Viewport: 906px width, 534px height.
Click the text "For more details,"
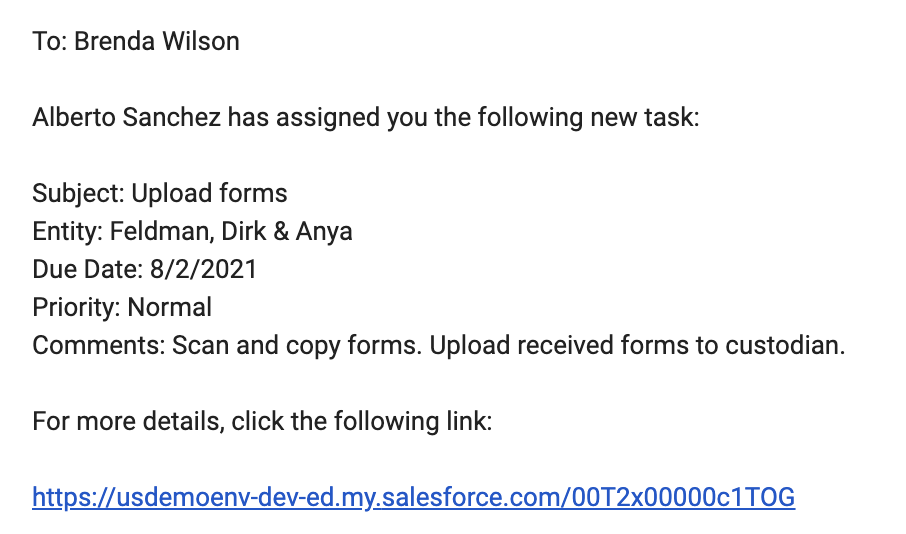pos(128,421)
